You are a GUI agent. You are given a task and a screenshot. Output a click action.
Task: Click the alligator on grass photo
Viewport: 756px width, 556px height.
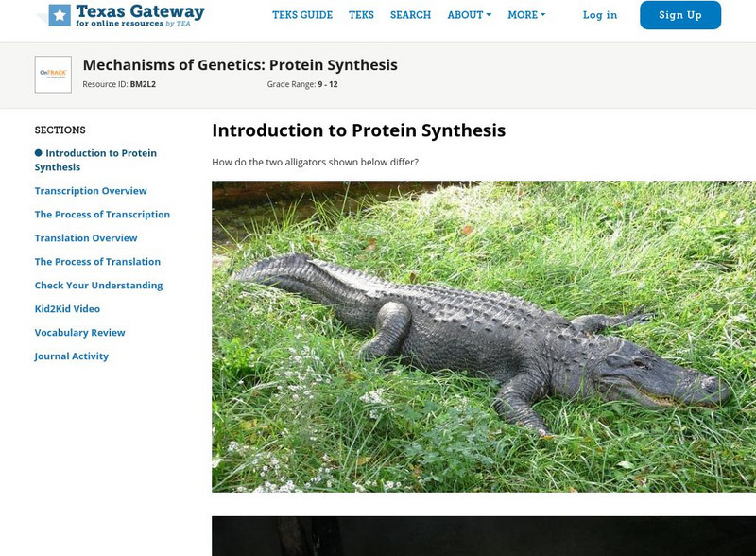pos(484,337)
